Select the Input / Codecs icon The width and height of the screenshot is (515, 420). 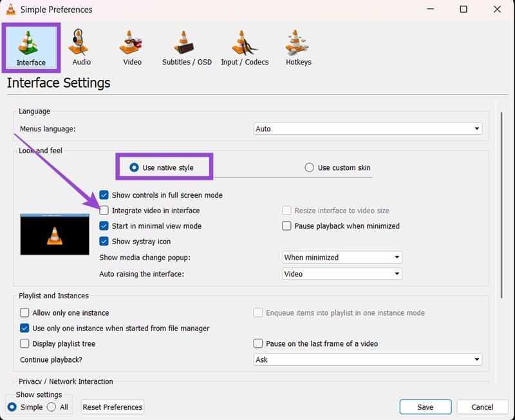click(x=245, y=45)
